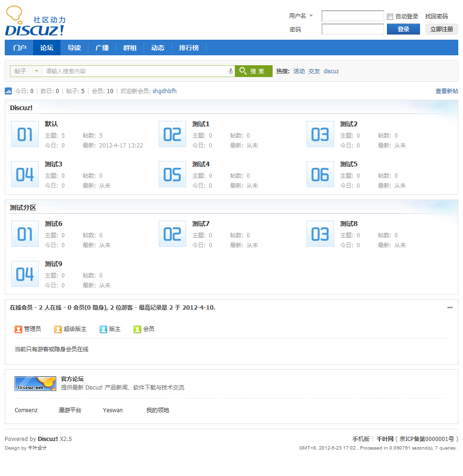
Task: Open the 02 icon for forum 测试7
Action: pos(172,234)
